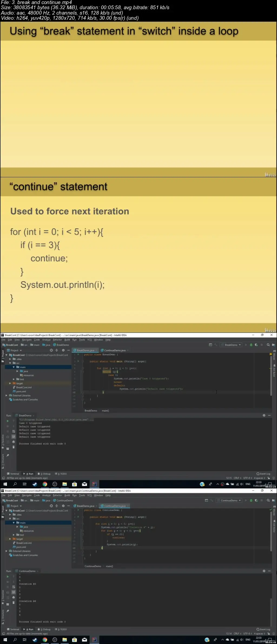Image resolution: width=277 pixels, height=644 pixels.
Task: Click the locate-file target icon in the ContinueDemo Project panel
Action: click(51, 506)
